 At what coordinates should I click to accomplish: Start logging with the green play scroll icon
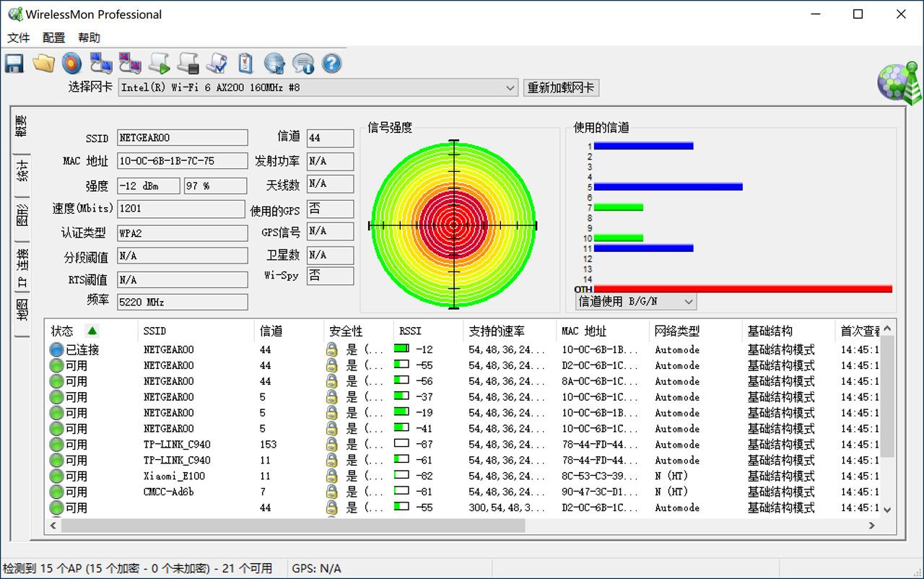click(x=159, y=64)
